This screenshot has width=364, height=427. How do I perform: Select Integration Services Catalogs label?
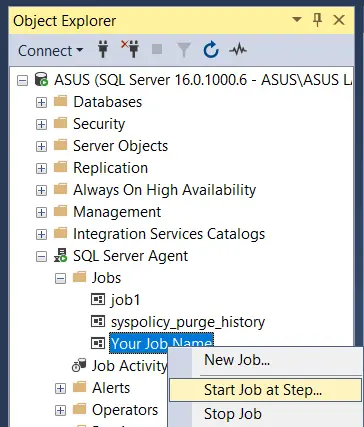point(169,234)
